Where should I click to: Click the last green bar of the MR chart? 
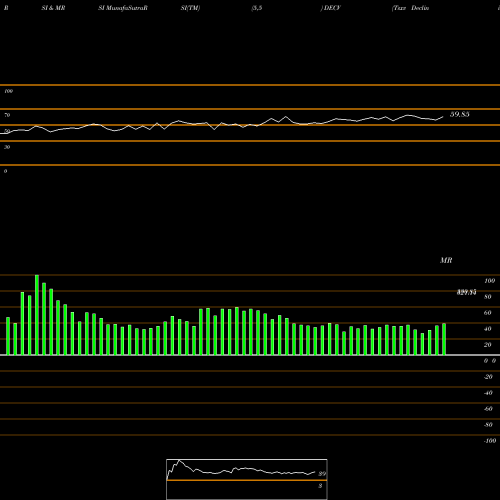coord(444,339)
